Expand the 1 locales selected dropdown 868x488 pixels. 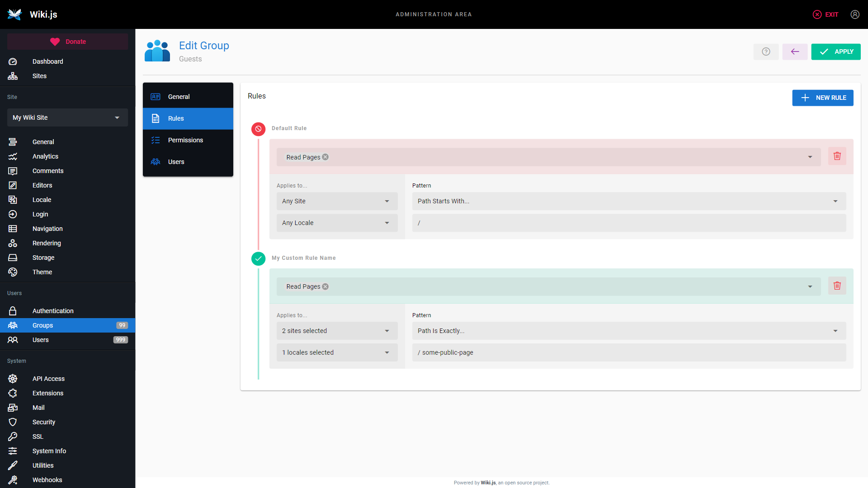(x=337, y=352)
